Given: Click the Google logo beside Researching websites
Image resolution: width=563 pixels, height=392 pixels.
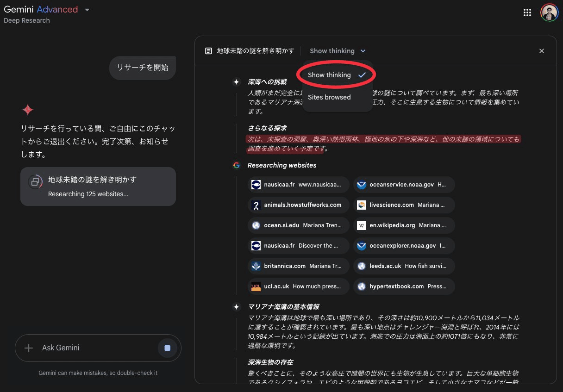Looking at the screenshot, I should (237, 165).
